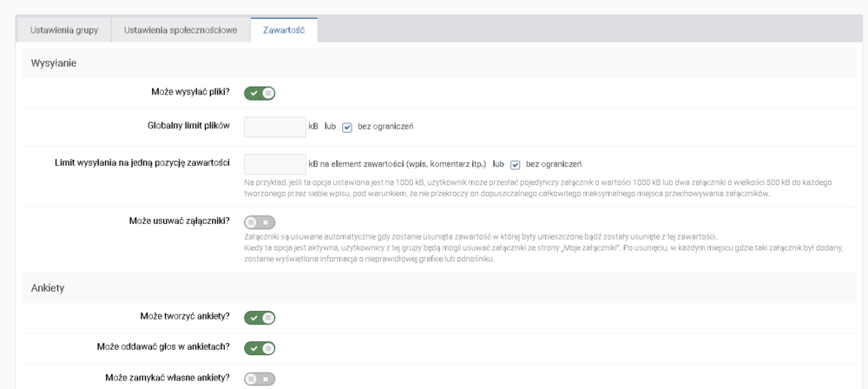Click the 'Ankiety' section header
The image size is (868, 389).
point(48,287)
